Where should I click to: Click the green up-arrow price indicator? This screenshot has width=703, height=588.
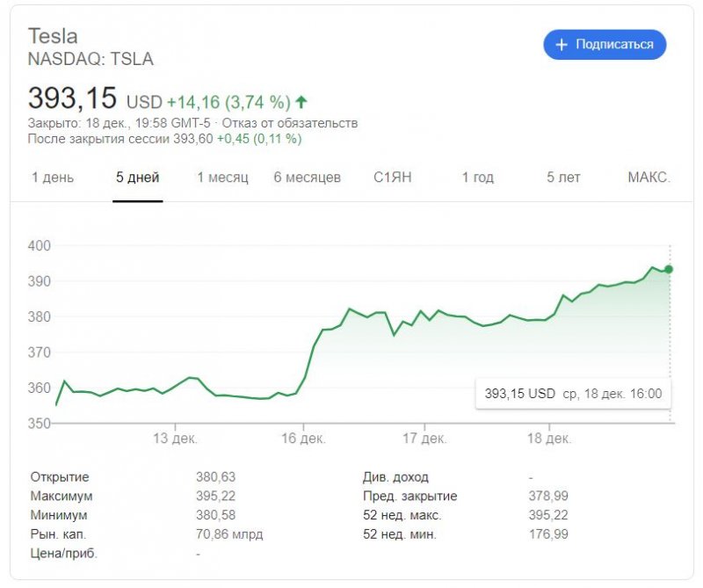tap(302, 101)
